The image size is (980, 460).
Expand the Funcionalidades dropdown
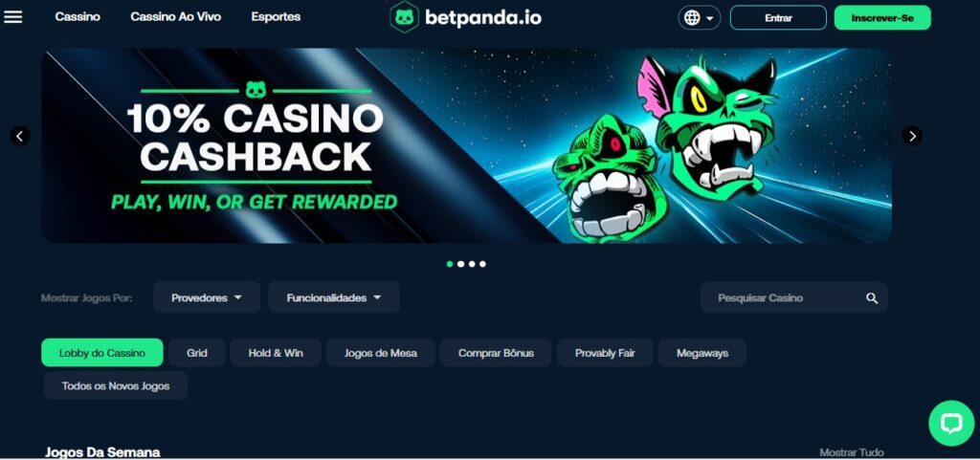click(334, 297)
